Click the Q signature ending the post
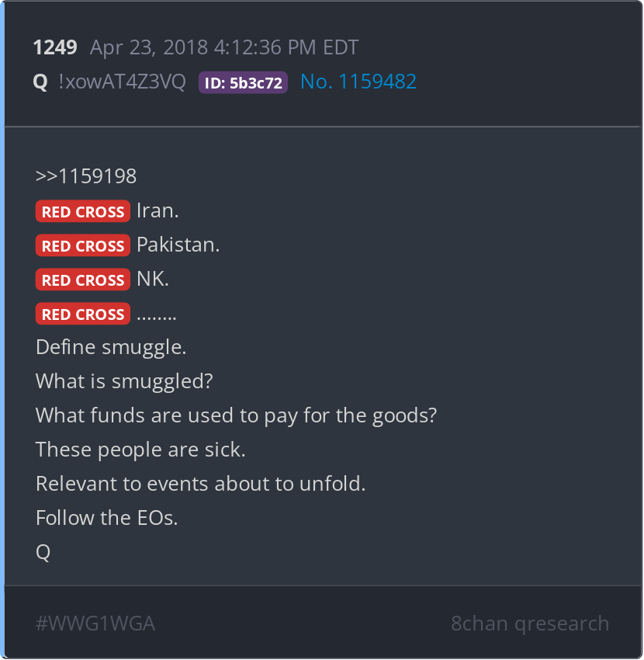This screenshot has width=644, height=660. [43, 552]
